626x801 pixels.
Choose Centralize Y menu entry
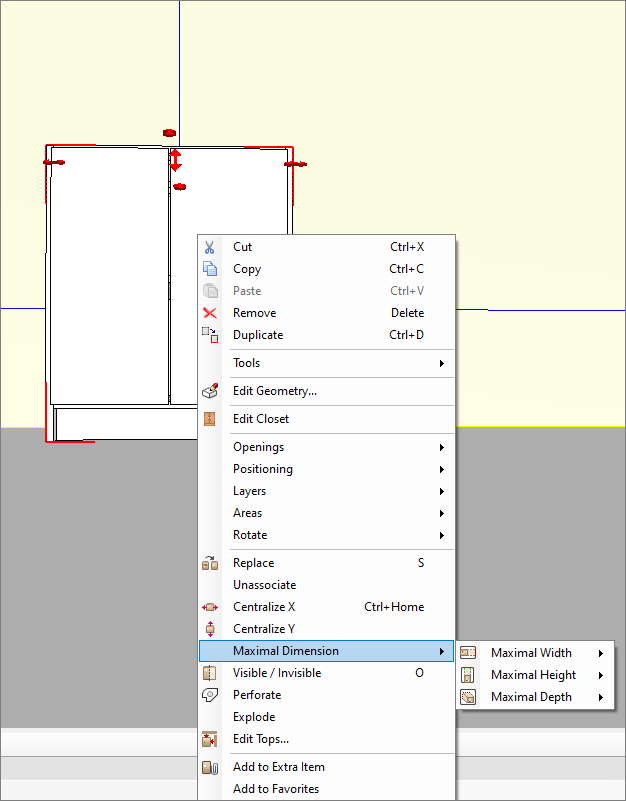326,629
